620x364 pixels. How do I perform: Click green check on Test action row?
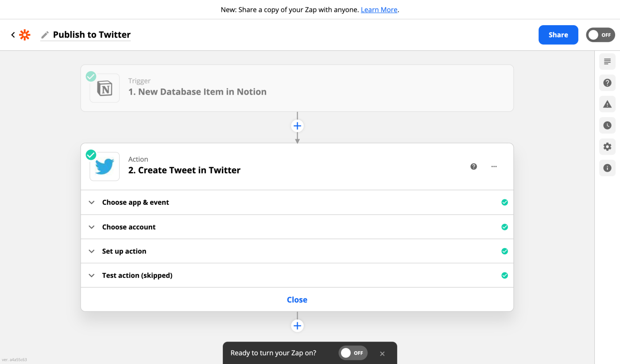tap(504, 276)
